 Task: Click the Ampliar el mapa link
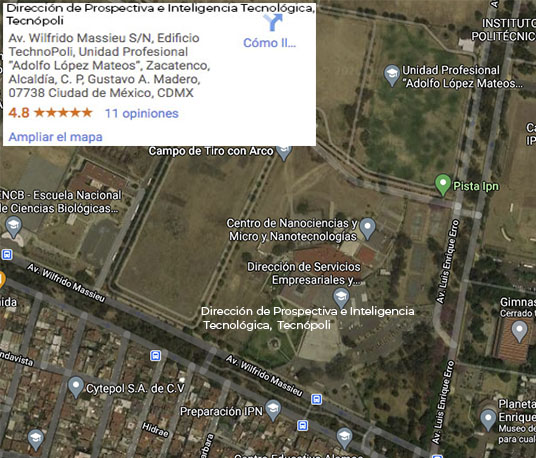point(55,137)
